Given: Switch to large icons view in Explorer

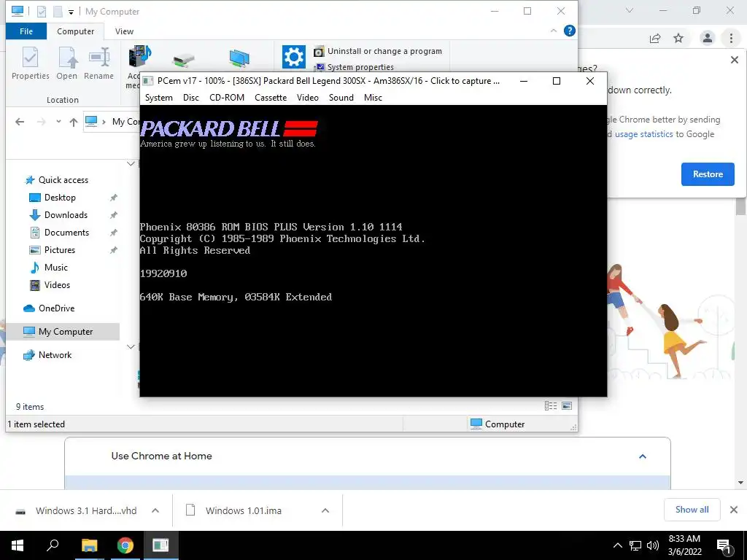Looking at the screenshot, I should pos(567,405).
